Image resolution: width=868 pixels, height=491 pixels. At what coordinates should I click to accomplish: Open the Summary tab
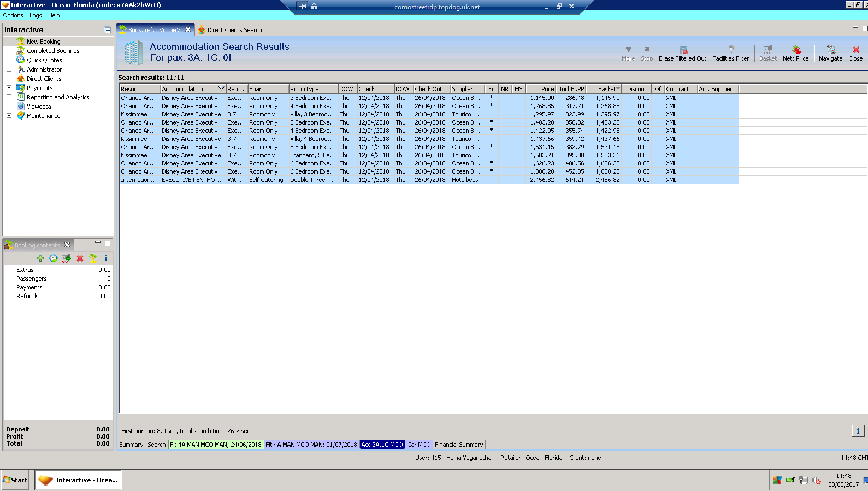[x=131, y=445]
